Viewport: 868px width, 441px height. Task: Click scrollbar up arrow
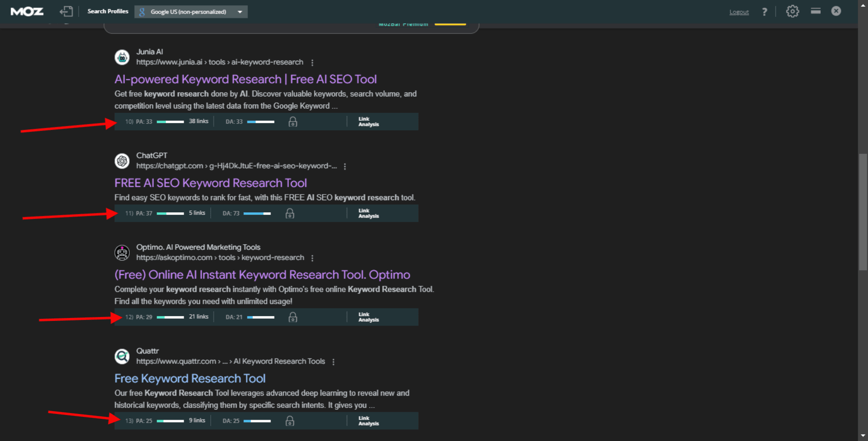point(863,5)
